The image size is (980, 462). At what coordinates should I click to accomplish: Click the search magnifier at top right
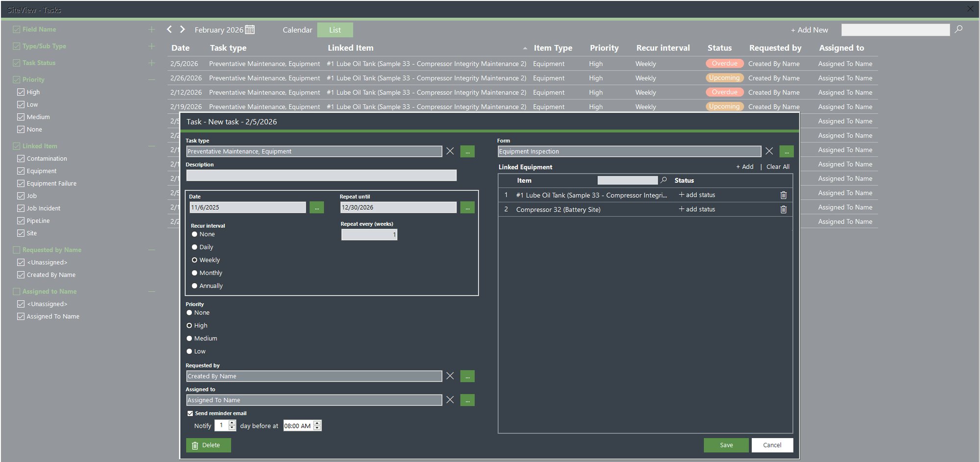point(959,29)
